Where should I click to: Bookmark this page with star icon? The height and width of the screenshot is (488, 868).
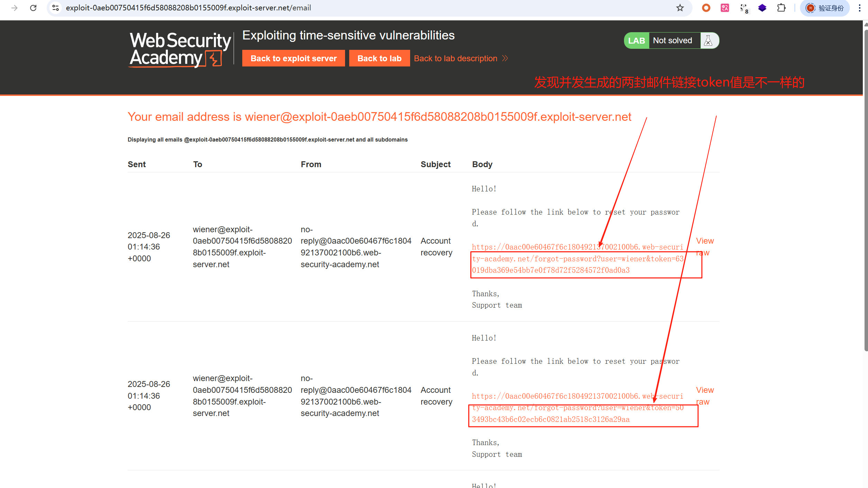tap(680, 8)
